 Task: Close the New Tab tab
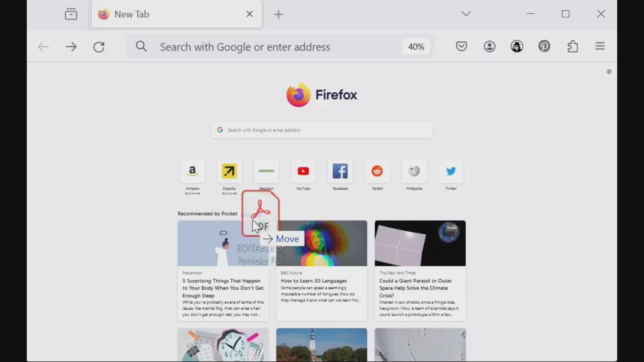pyautogui.click(x=250, y=14)
